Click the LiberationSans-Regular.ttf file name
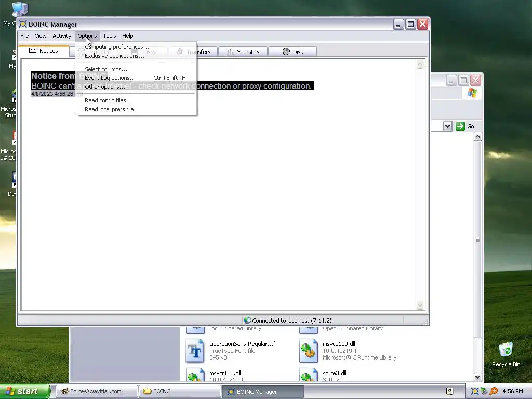This screenshot has width=532, height=399. [242, 344]
